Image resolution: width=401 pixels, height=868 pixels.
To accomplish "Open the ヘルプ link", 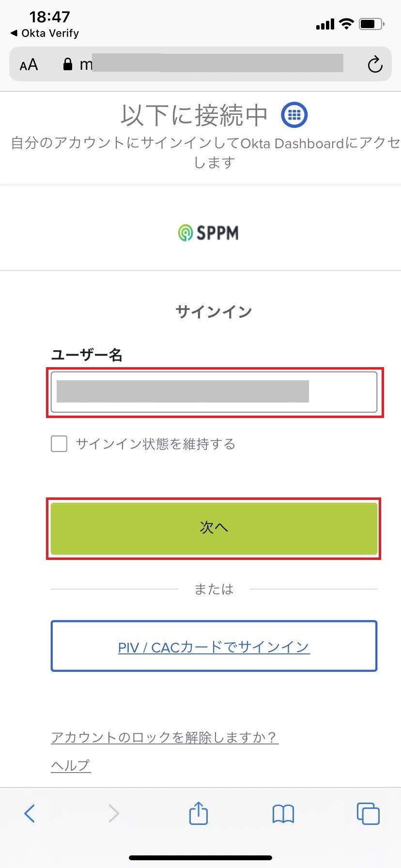I will click(x=71, y=765).
